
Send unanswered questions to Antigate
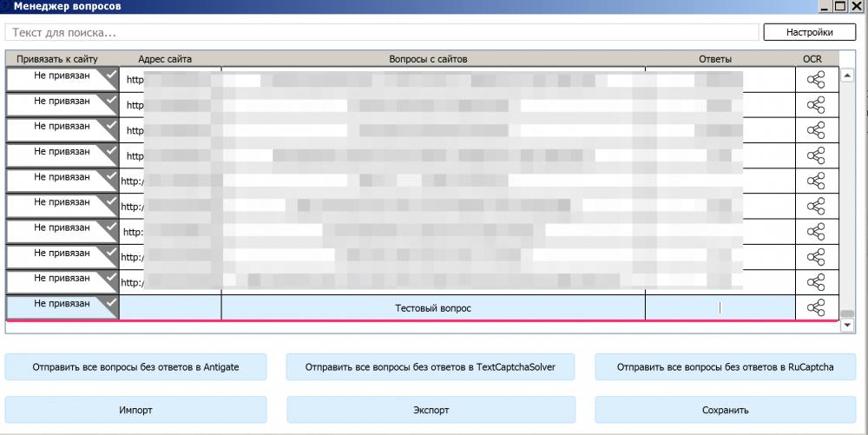[135, 367]
